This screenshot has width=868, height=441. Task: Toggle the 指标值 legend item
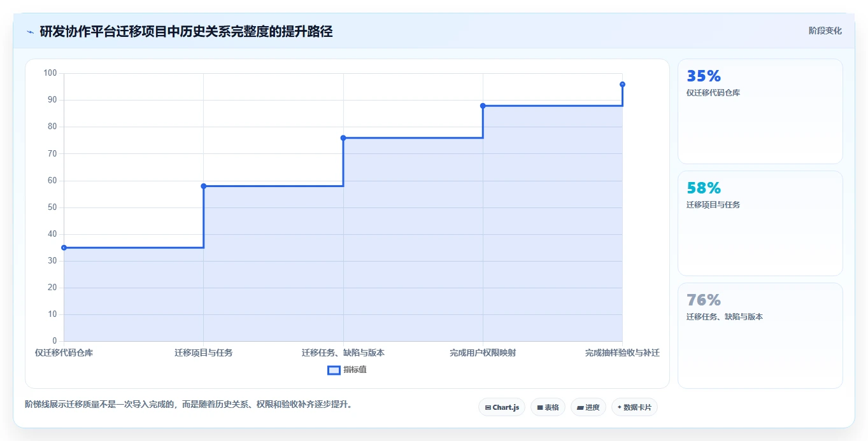[347, 370]
